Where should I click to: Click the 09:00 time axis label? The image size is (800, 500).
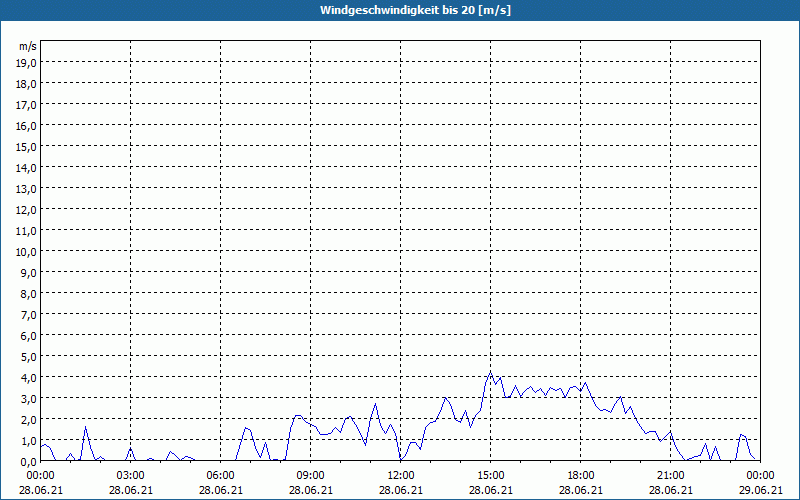pos(311,476)
